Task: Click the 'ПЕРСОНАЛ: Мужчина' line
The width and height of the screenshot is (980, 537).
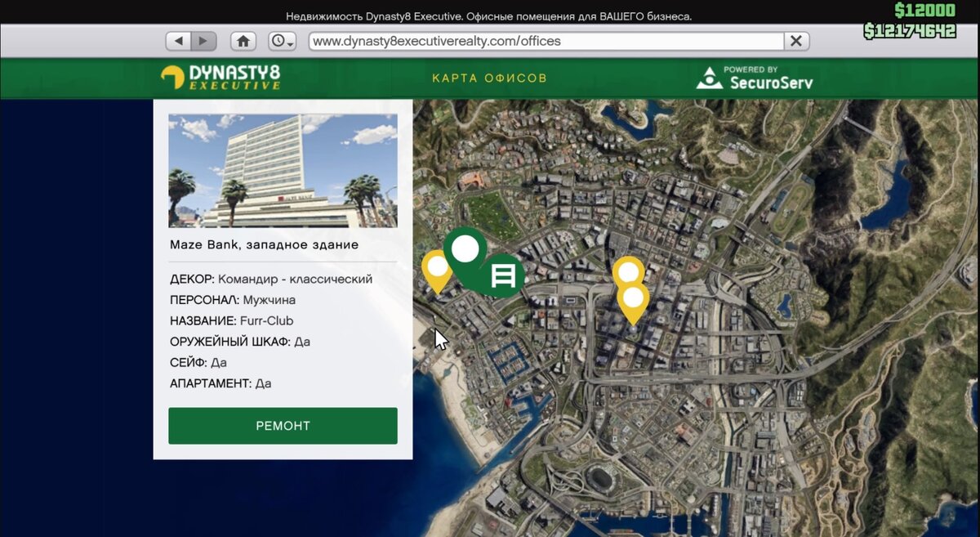Action: pyautogui.click(x=233, y=300)
